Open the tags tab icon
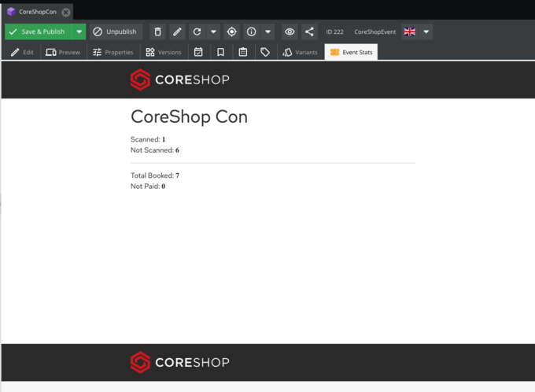 tap(265, 52)
